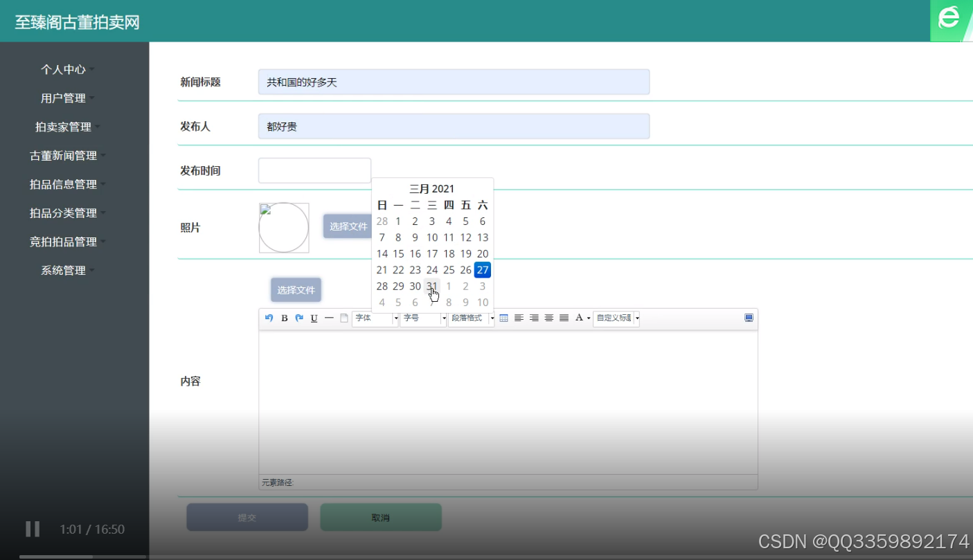Click the 发布人 input field
This screenshot has width=973, height=560.
[x=454, y=126]
